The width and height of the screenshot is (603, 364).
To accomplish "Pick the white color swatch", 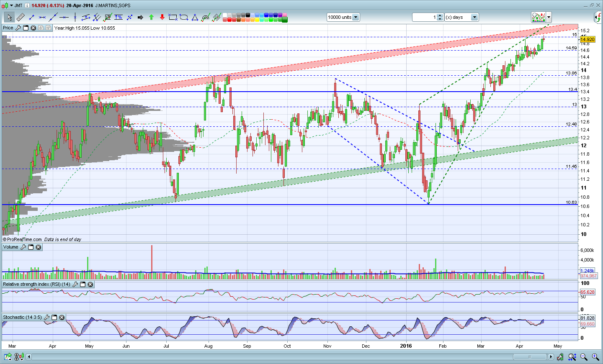I will click(225, 15).
